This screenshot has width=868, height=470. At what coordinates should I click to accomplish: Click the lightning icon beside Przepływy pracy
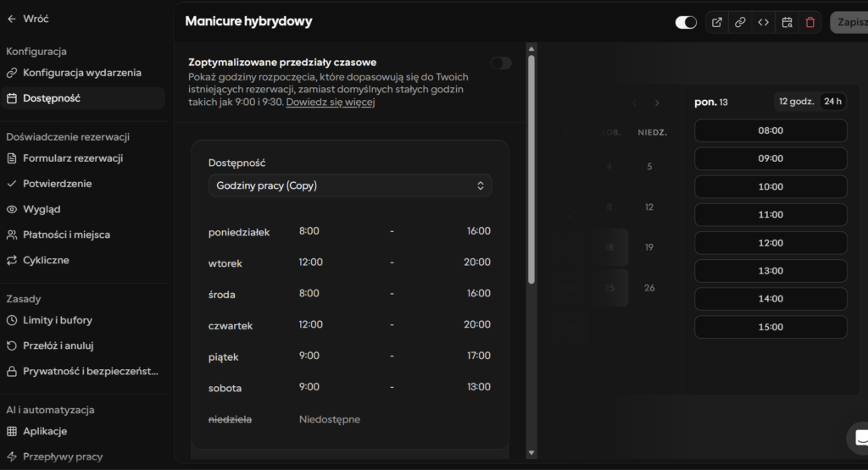point(12,456)
